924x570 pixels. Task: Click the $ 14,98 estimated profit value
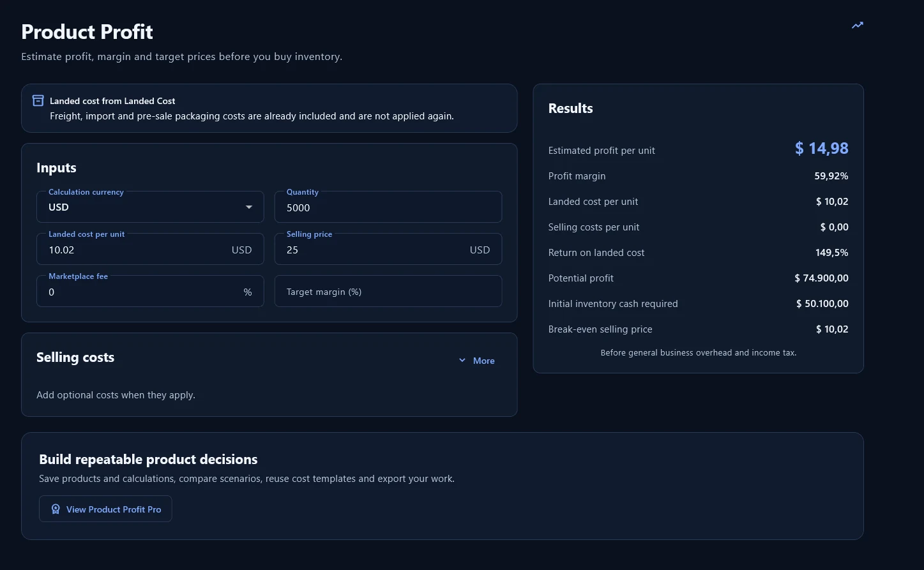[821, 149]
